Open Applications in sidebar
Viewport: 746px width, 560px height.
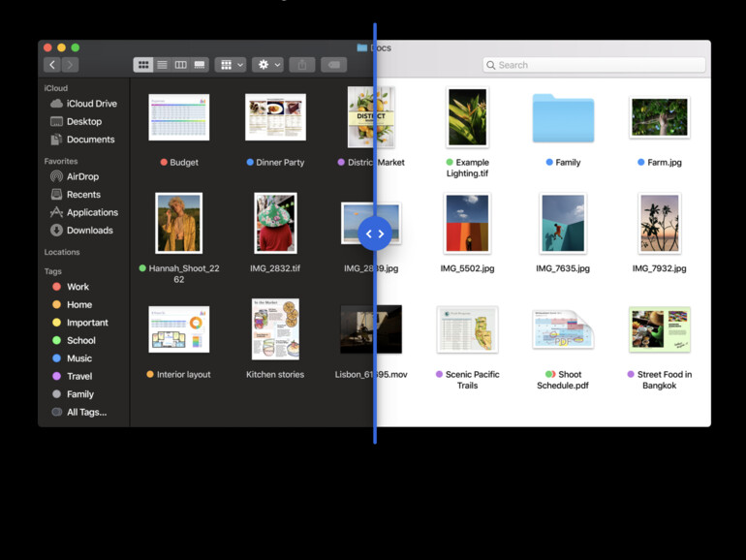coord(84,213)
